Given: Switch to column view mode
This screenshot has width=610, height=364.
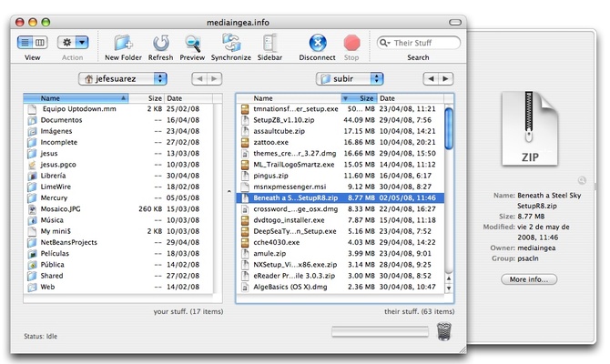Looking at the screenshot, I should [40, 43].
